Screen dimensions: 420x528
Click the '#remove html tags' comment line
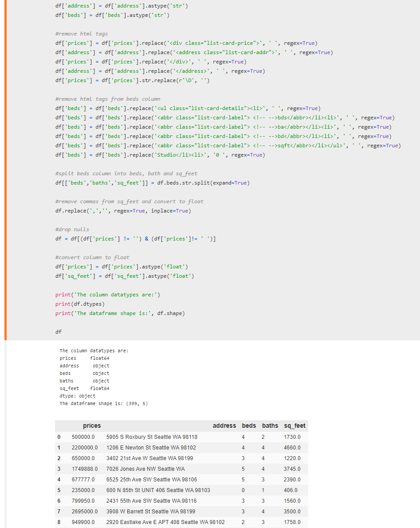[82, 34]
